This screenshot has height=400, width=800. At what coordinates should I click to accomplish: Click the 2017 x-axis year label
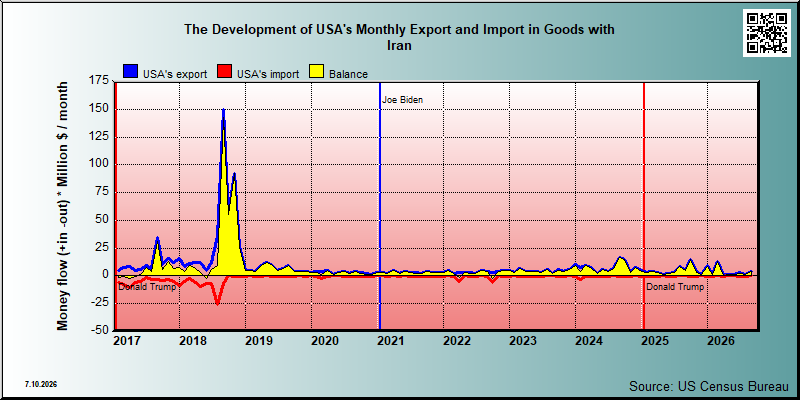tap(127, 340)
